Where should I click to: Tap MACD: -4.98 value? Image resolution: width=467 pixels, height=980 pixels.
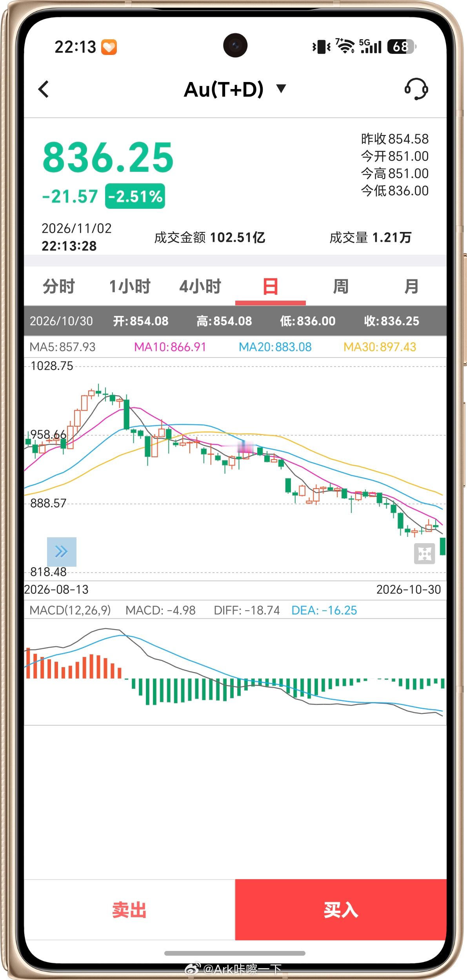(160, 610)
